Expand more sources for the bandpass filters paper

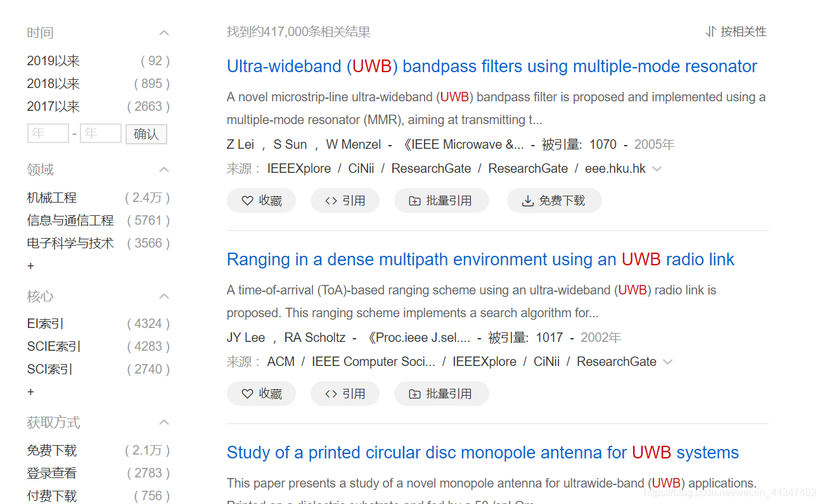pyautogui.click(x=657, y=169)
